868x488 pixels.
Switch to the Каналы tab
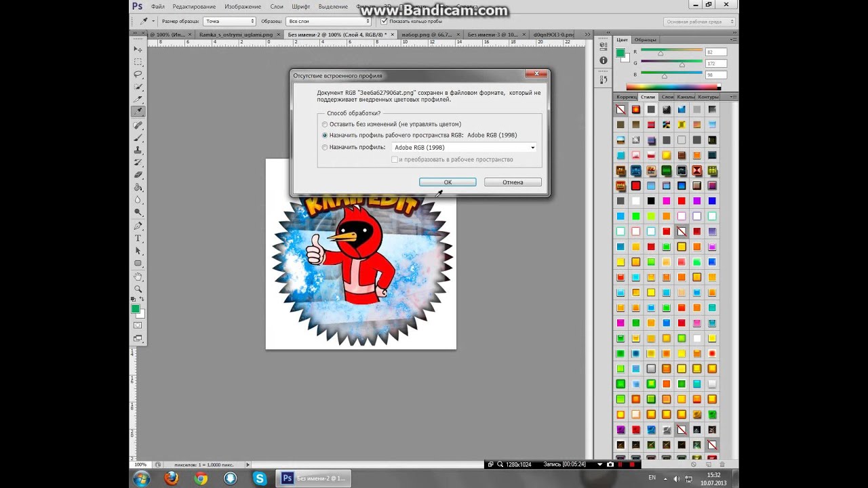click(685, 97)
